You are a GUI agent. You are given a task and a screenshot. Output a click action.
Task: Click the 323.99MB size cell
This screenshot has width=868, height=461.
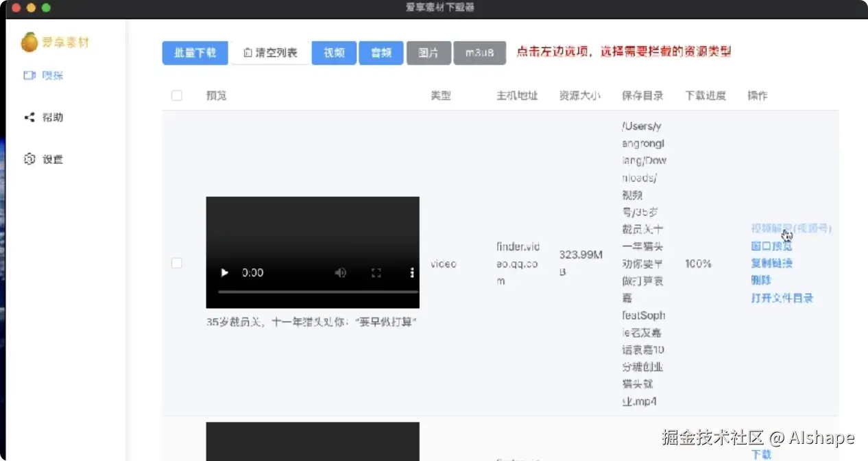tap(581, 263)
